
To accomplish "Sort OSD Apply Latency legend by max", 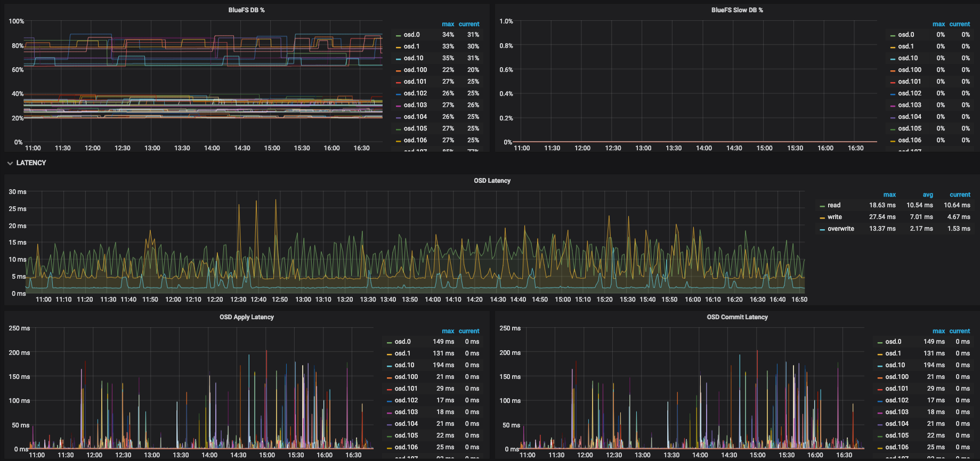I will click(448, 331).
